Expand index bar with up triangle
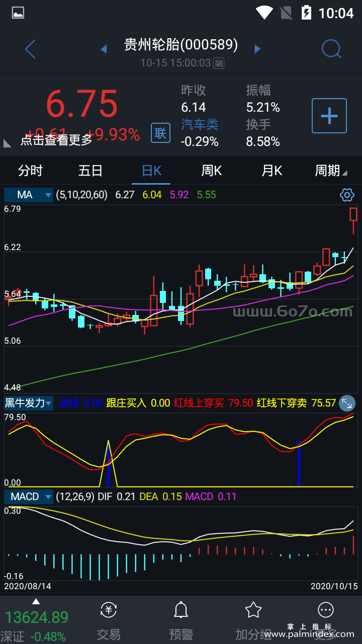Viewport: 362px width, 644px height. pos(36,601)
